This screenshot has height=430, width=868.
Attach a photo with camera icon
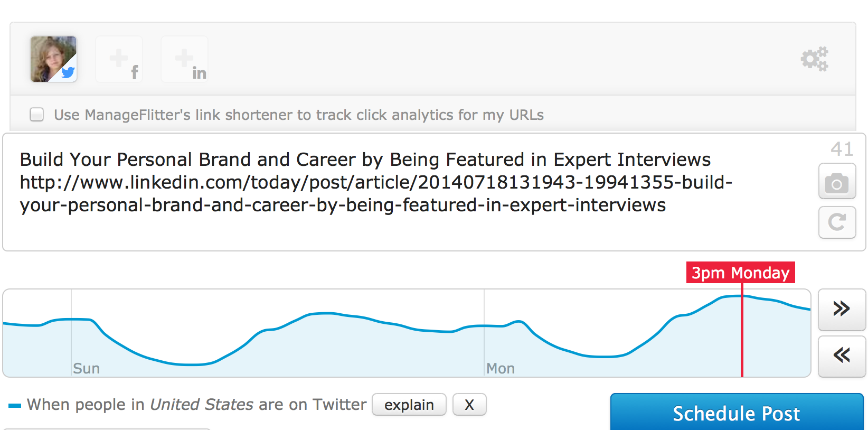(x=837, y=181)
